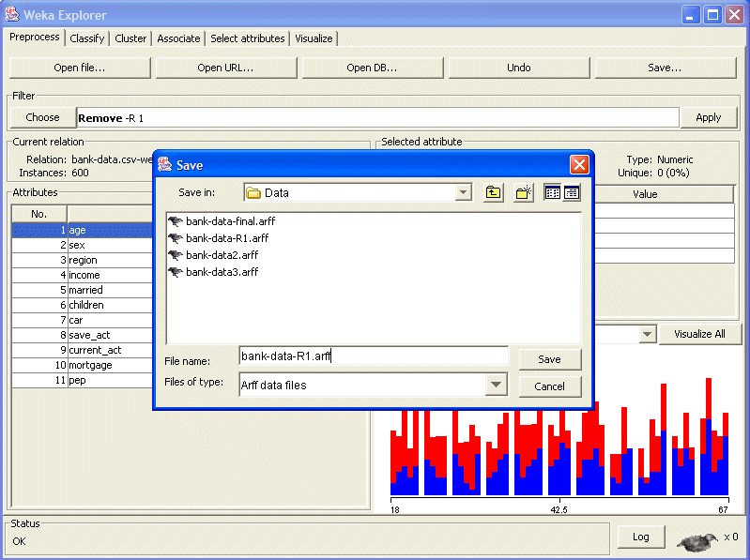
Task: Click the Weka bird icon in status bar
Action: pyautogui.click(x=696, y=540)
